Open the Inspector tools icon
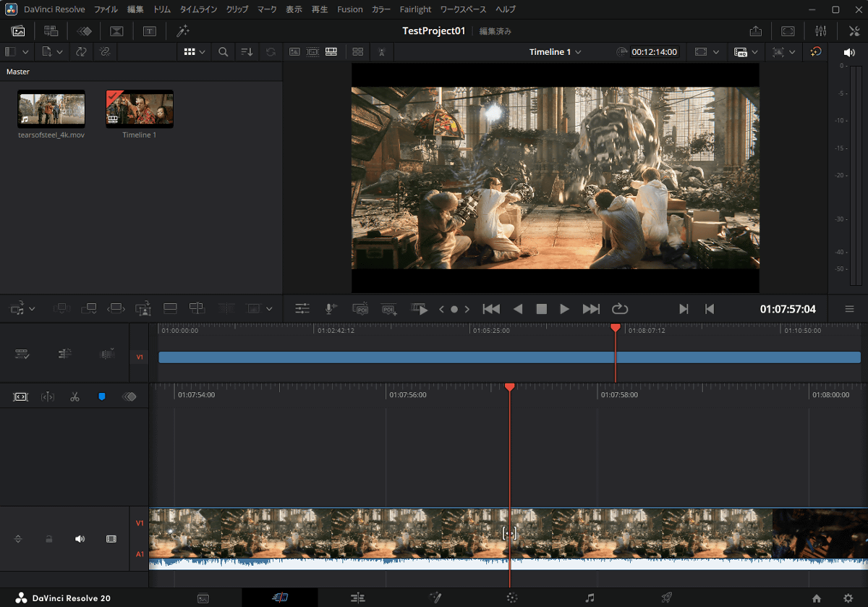The width and height of the screenshot is (868, 607). [853, 31]
